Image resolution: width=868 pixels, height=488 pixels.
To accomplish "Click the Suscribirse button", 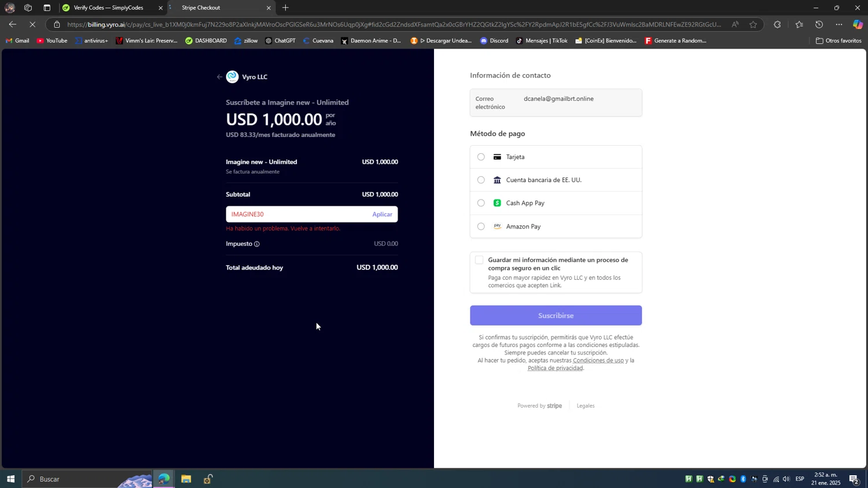I will [556, 316].
